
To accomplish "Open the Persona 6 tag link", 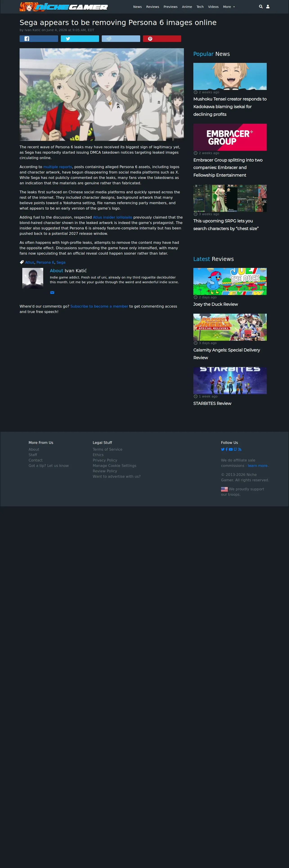I will tap(45, 263).
